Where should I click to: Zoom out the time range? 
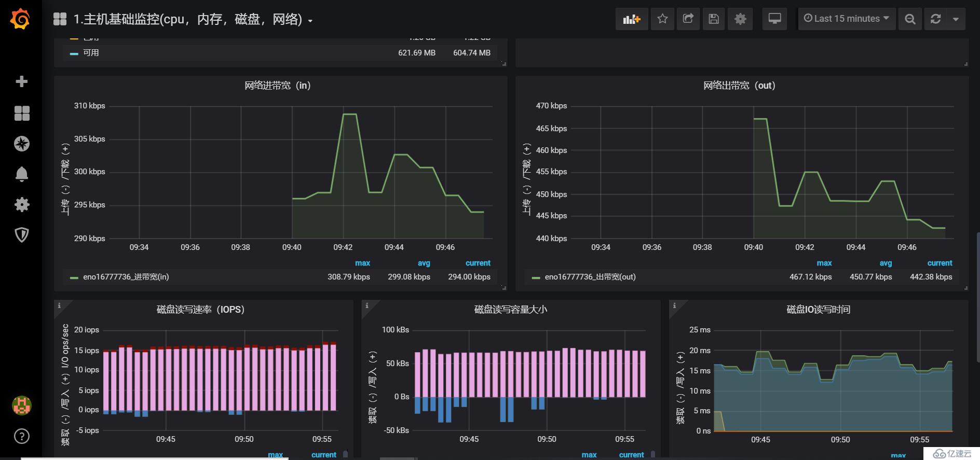point(910,19)
